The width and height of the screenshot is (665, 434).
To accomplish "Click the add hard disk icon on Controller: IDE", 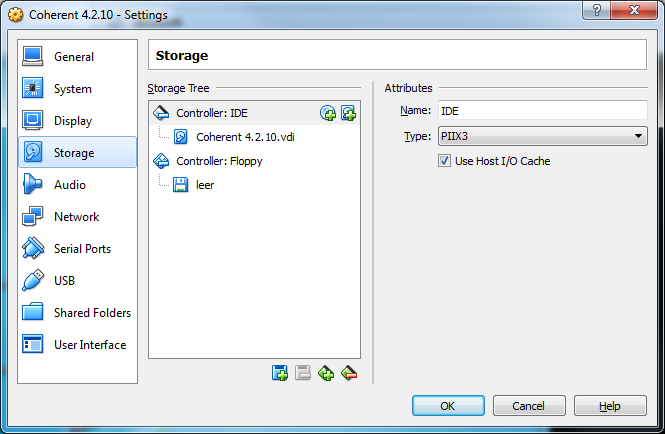I will click(348, 113).
